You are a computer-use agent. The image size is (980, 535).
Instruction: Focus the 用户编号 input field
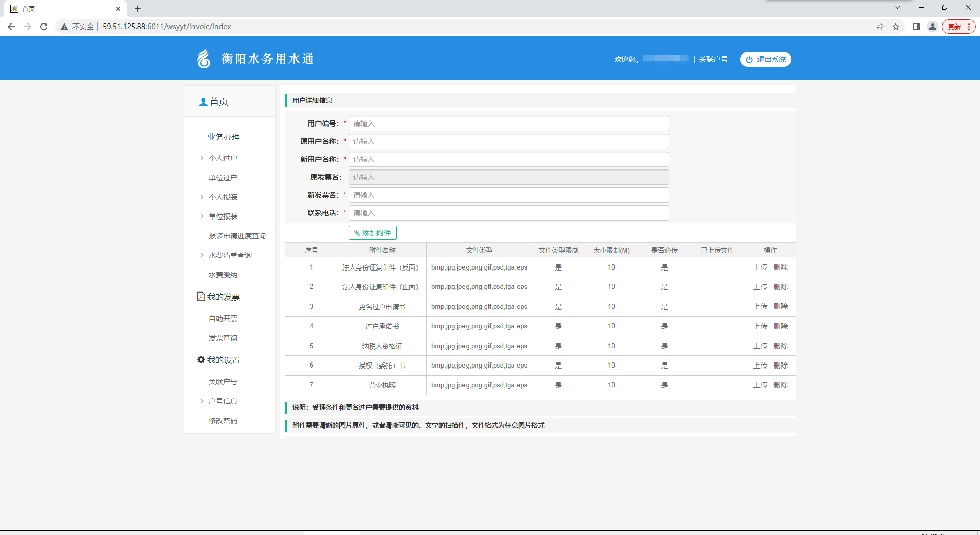pos(508,124)
